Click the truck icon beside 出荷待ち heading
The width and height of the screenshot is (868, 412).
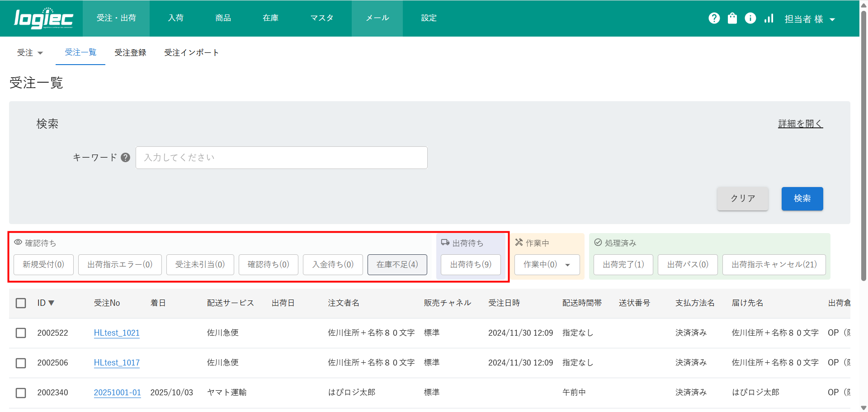(445, 243)
